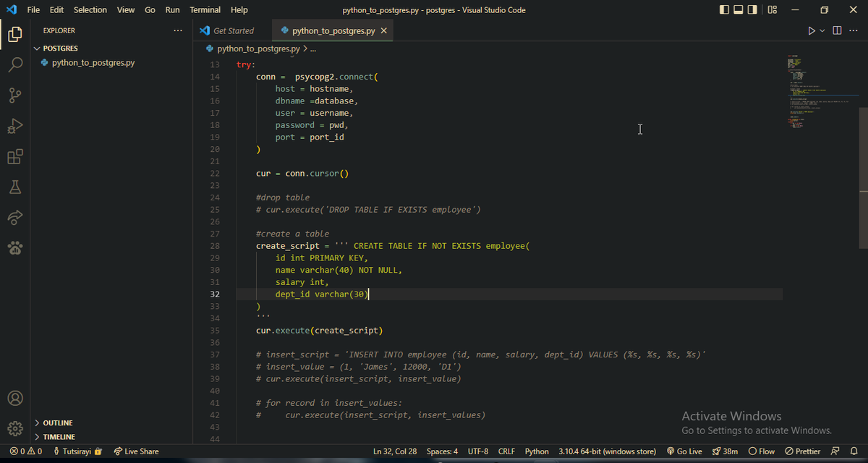
Task: Open the View menu
Action: point(126,9)
